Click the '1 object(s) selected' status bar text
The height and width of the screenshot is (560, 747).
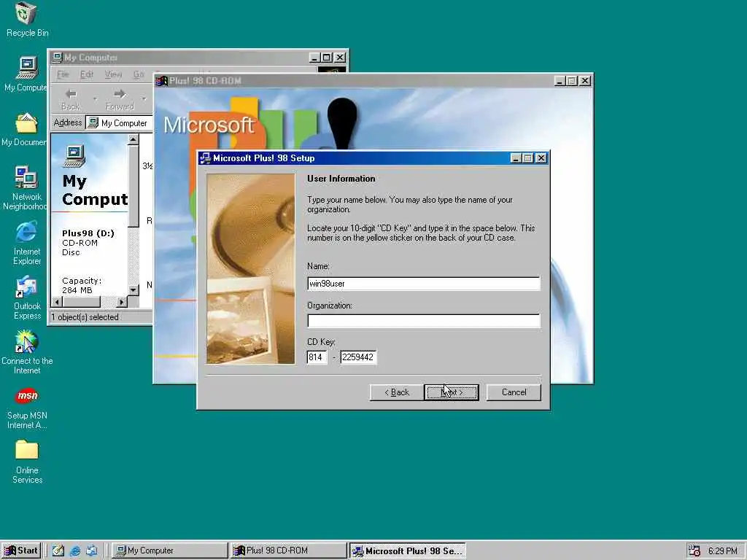(85, 317)
